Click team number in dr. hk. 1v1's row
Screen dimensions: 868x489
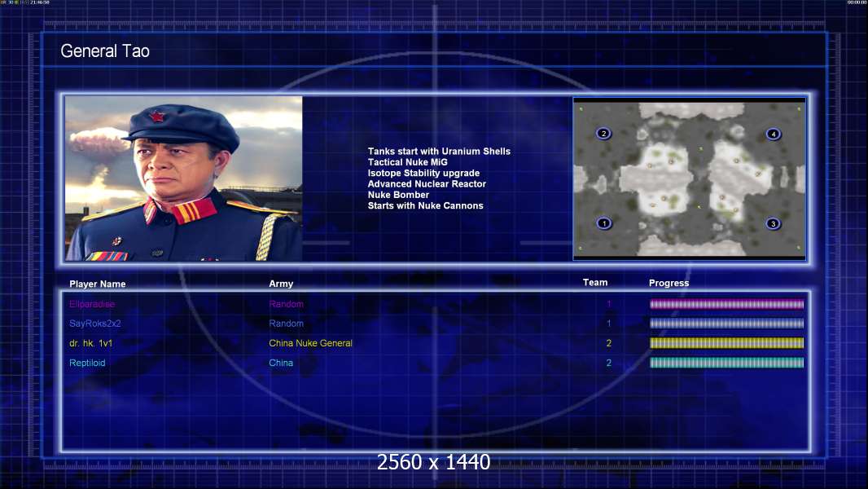608,343
